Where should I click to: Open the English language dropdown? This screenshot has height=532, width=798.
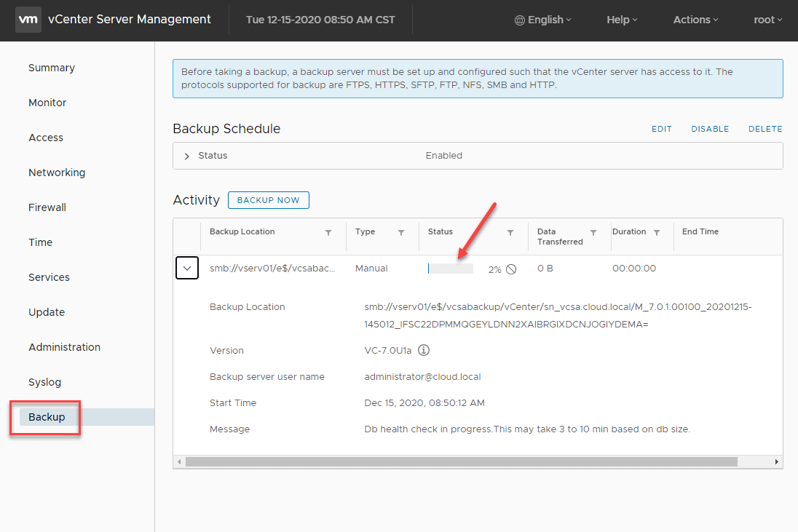544,20
